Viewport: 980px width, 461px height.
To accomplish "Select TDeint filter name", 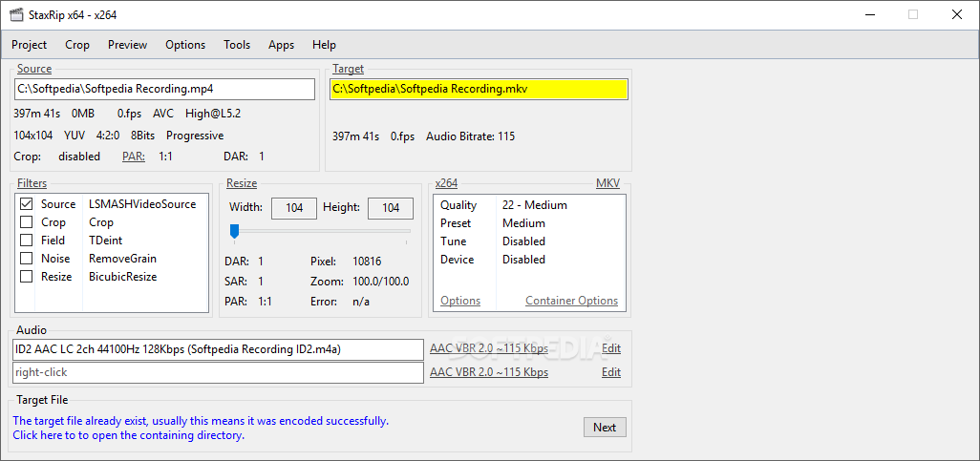I will [x=106, y=241].
